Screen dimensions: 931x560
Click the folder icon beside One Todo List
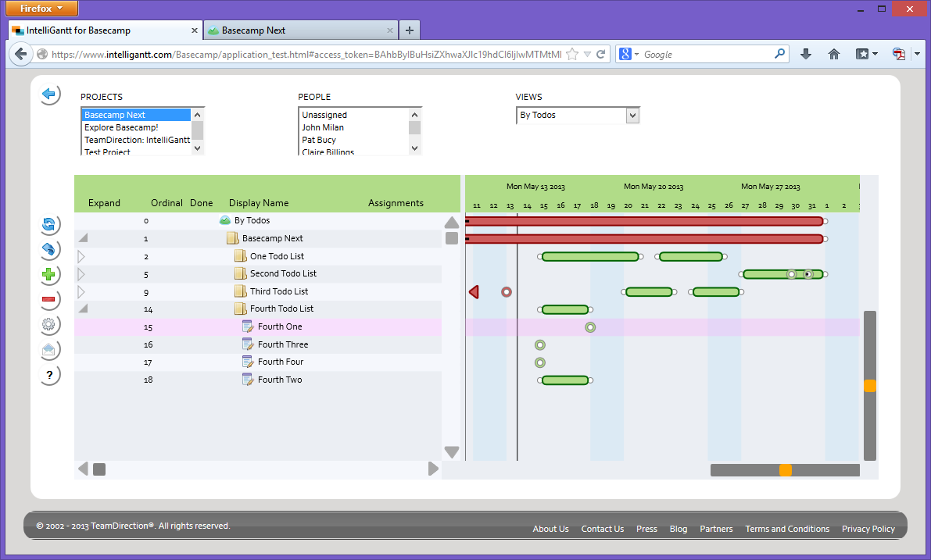coord(240,256)
